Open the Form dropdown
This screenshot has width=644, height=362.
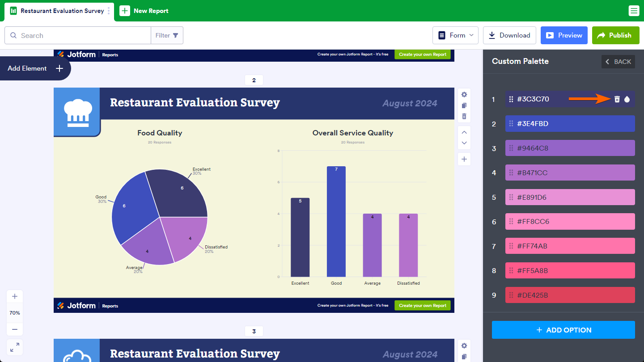[x=455, y=35]
